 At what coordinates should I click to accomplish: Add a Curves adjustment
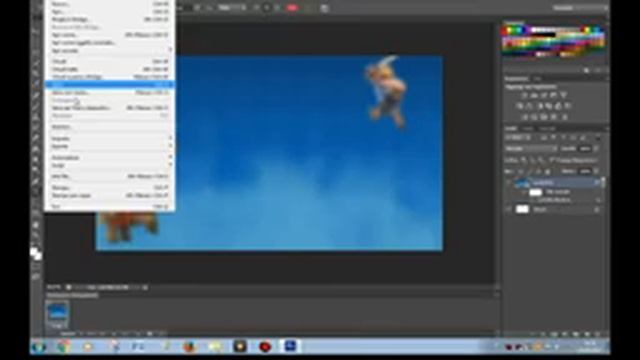point(544,95)
